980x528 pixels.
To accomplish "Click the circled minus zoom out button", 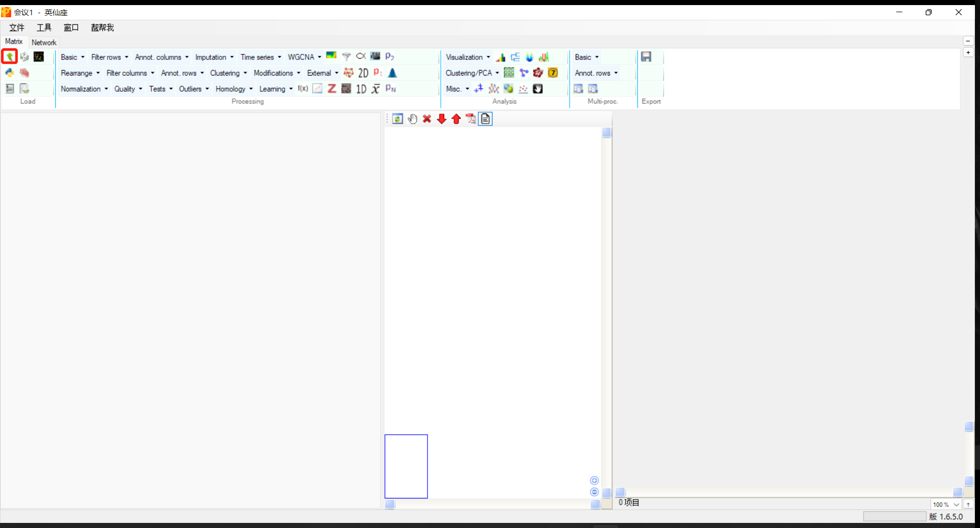I will tap(594, 492).
